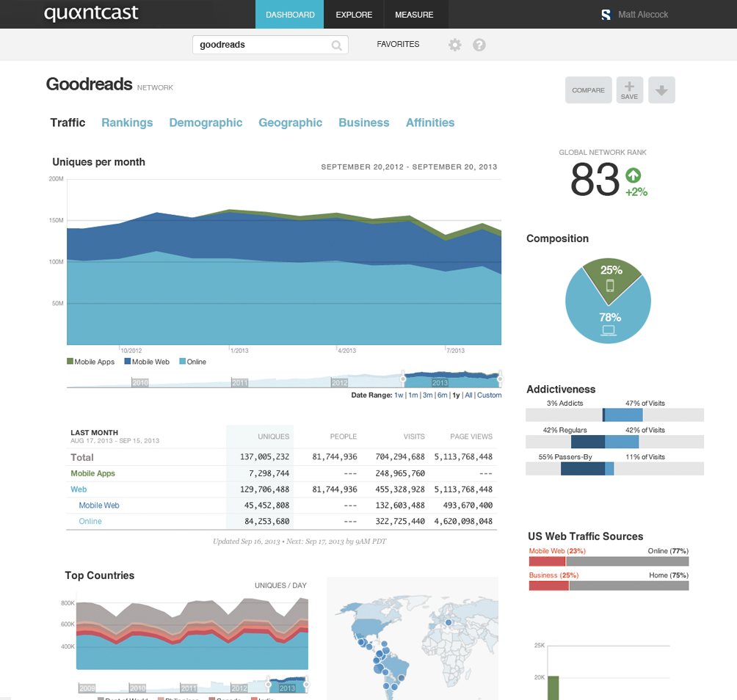Click the download arrow button
Screen dimensions: 737x700
point(661,90)
